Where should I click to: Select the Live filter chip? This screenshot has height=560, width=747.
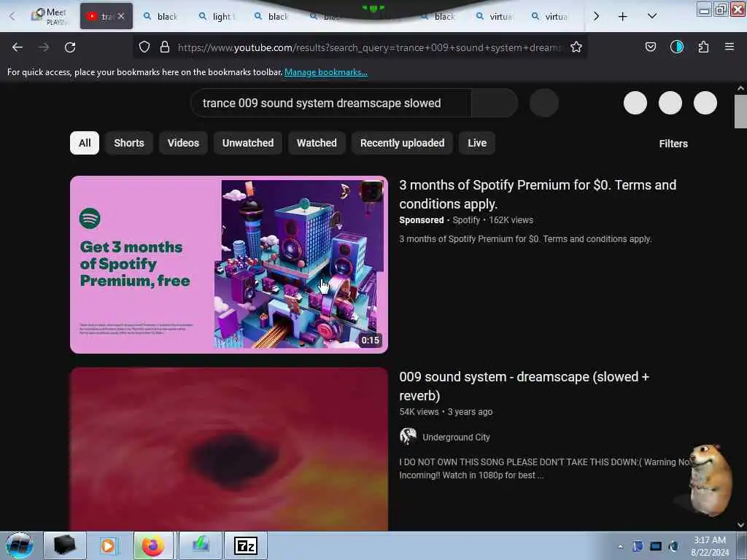point(477,143)
